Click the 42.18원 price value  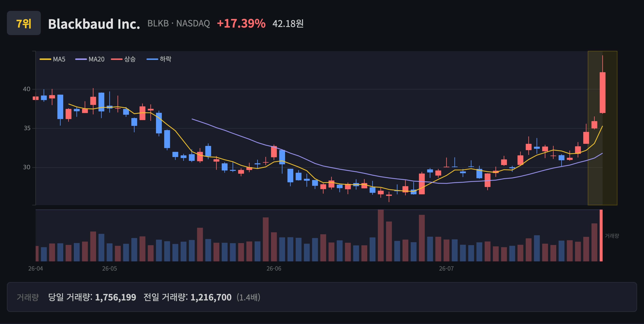pyautogui.click(x=288, y=24)
